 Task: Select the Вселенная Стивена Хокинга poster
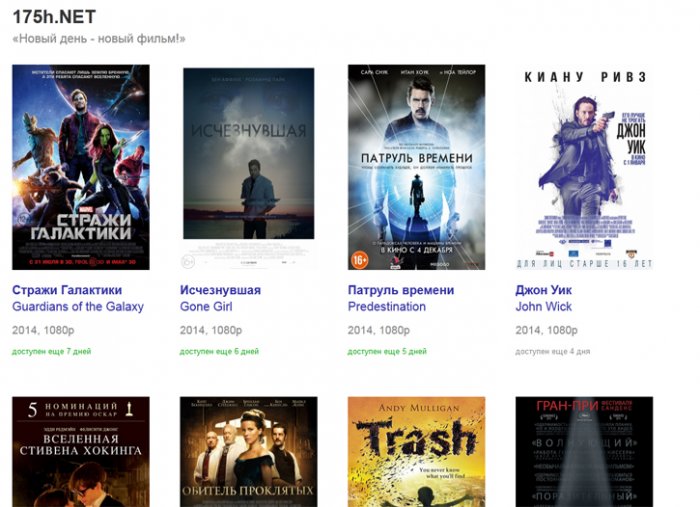(x=81, y=452)
